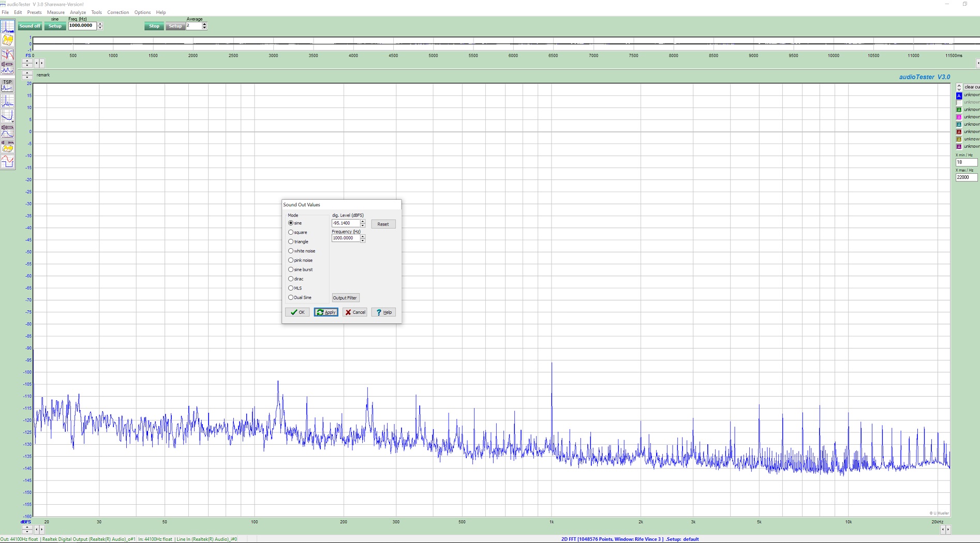Open the 3D waterfall plot tool
The image size is (980, 543).
(x=7, y=40)
